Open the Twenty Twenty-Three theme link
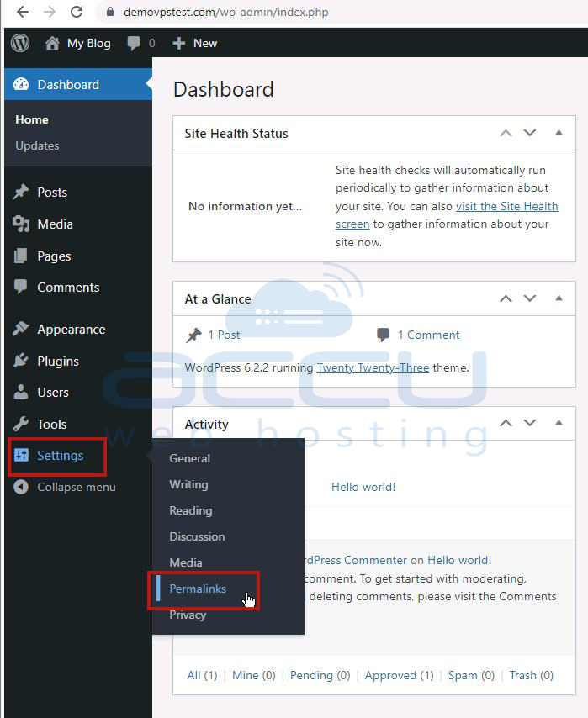588x718 pixels. [x=373, y=367]
